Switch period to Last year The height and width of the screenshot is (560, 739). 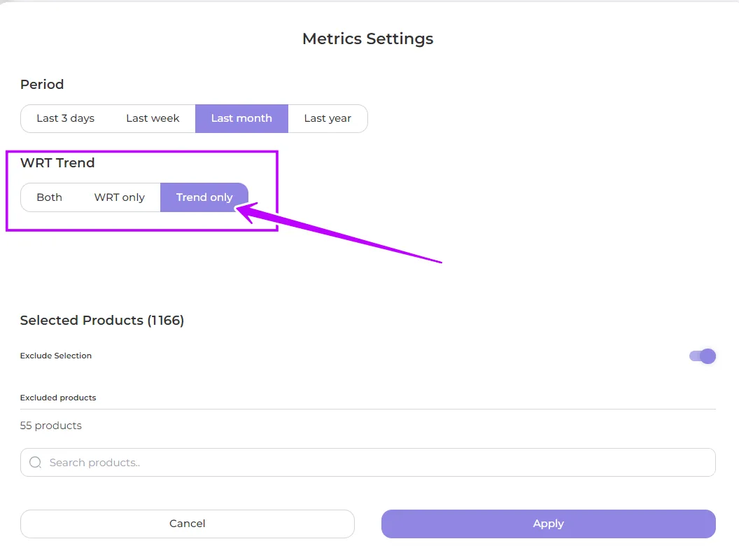click(x=328, y=118)
